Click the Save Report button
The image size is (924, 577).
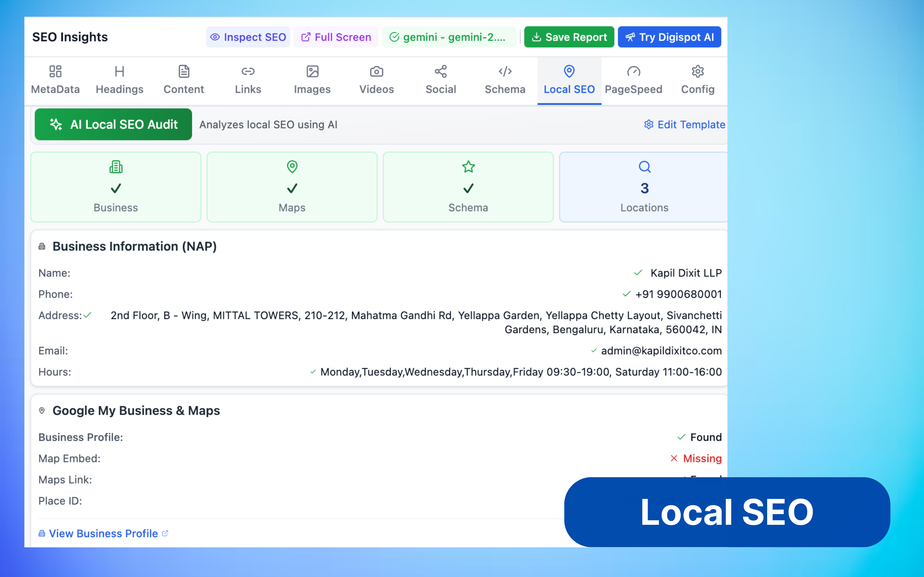568,37
